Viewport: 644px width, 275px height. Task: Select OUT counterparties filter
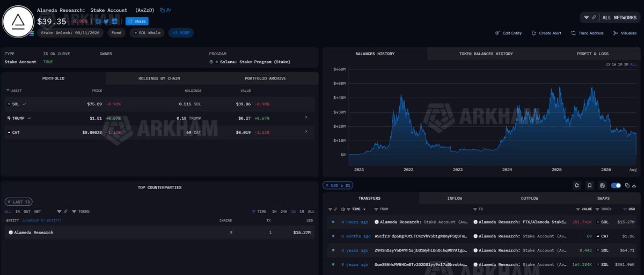[x=27, y=212]
